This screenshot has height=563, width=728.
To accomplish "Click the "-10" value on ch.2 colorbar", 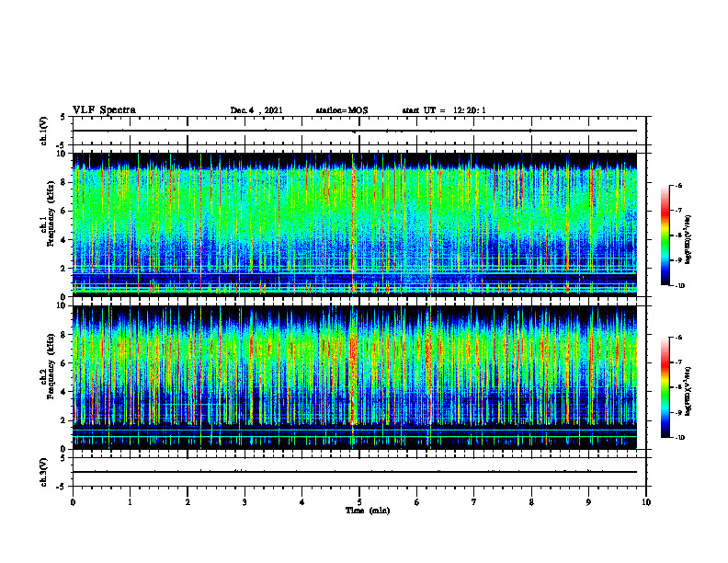I will 680,438.
